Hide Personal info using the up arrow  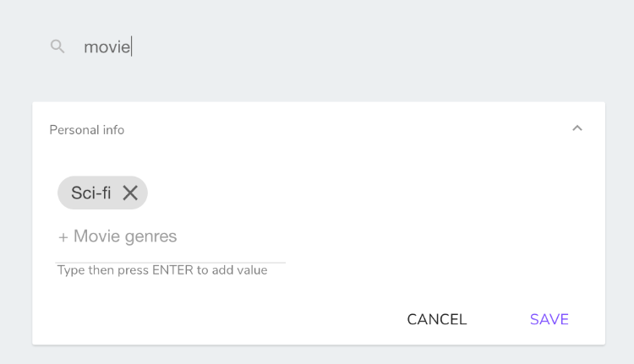pos(577,128)
